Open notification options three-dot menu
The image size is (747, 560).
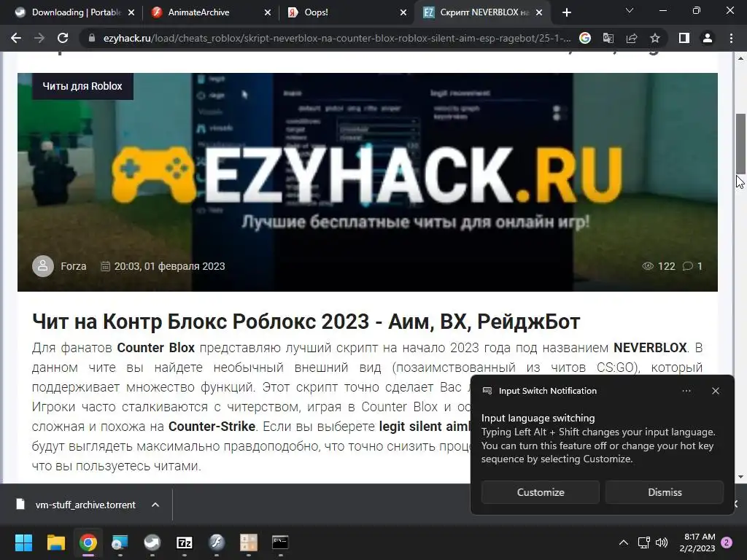point(686,391)
